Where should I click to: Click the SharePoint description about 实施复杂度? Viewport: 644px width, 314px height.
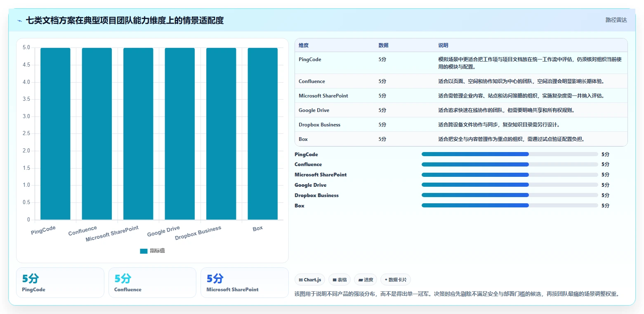pos(521,96)
